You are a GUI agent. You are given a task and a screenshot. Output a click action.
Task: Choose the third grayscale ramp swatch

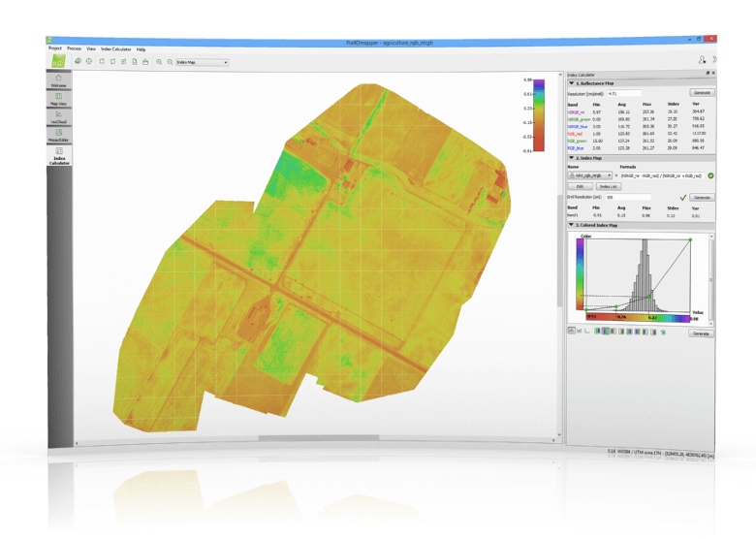(x=614, y=332)
